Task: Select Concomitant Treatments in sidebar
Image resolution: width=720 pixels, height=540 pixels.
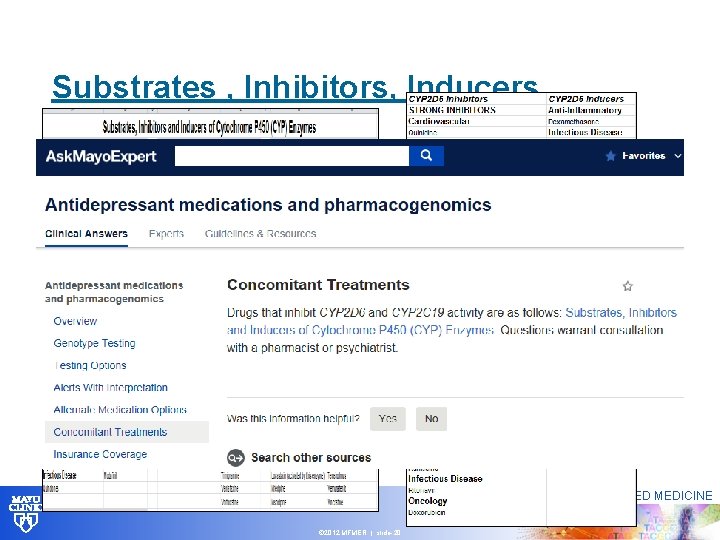Action: pos(127,432)
